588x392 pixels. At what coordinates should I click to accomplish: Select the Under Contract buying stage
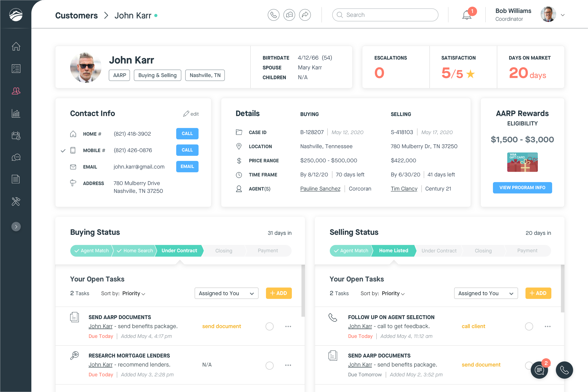[179, 250]
